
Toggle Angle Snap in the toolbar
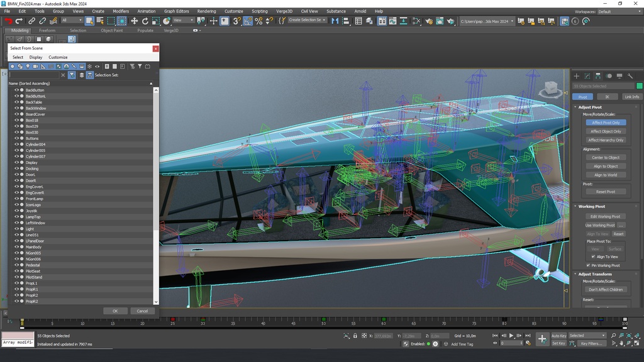point(248,21)
